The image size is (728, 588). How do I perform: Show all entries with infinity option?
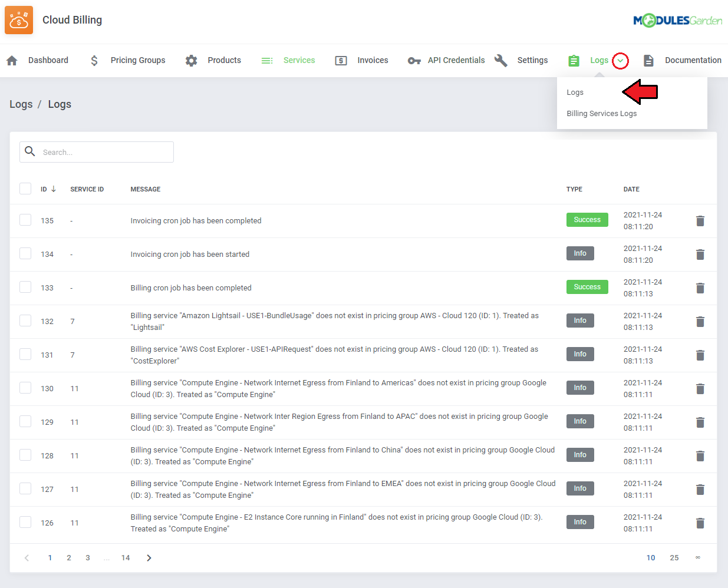(x=698, y=558)
